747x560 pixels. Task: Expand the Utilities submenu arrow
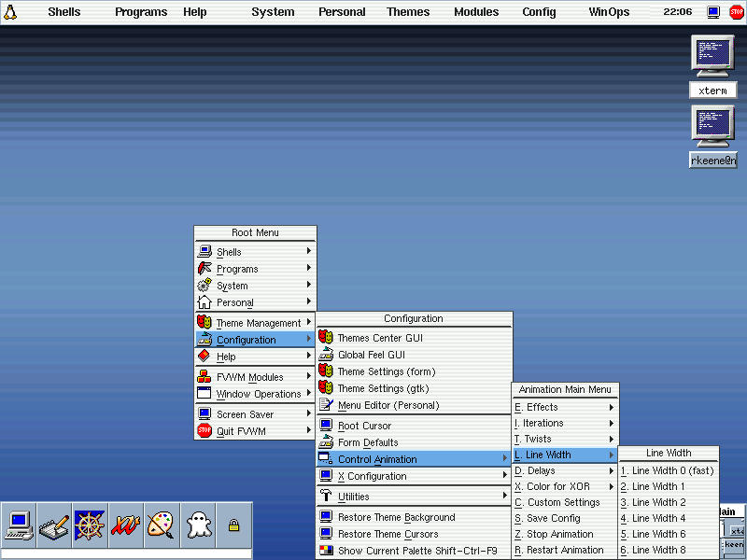(504, 496)
